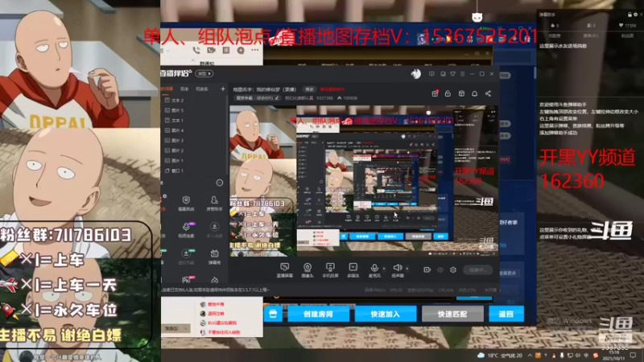Click the 修改 button beside the room title

point(309,89)
